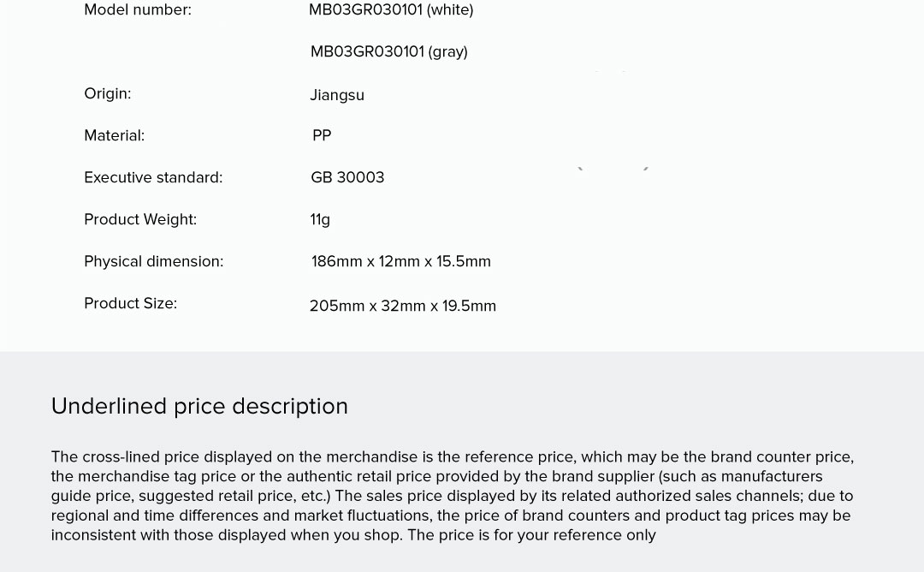Click the weight value '11g'
This screenshot has width=924, height=572.
(x=320, y=220)
